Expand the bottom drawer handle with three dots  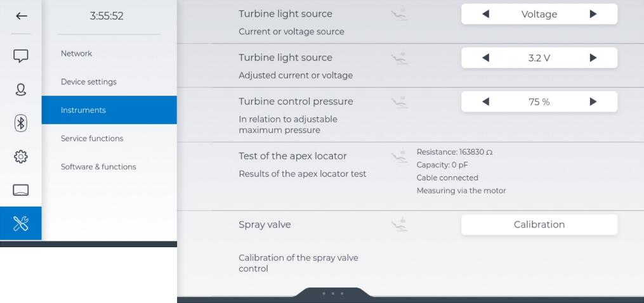coord(333,293)
